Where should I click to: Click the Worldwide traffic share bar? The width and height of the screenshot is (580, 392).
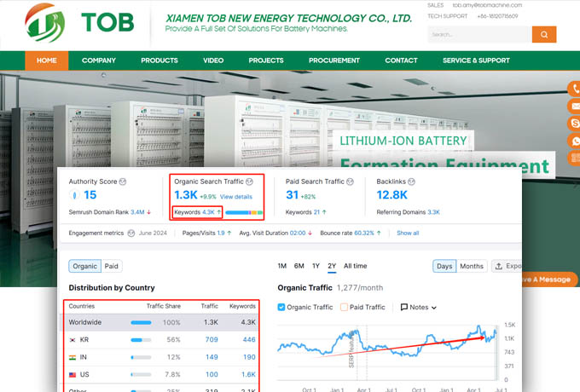[141, 322]
